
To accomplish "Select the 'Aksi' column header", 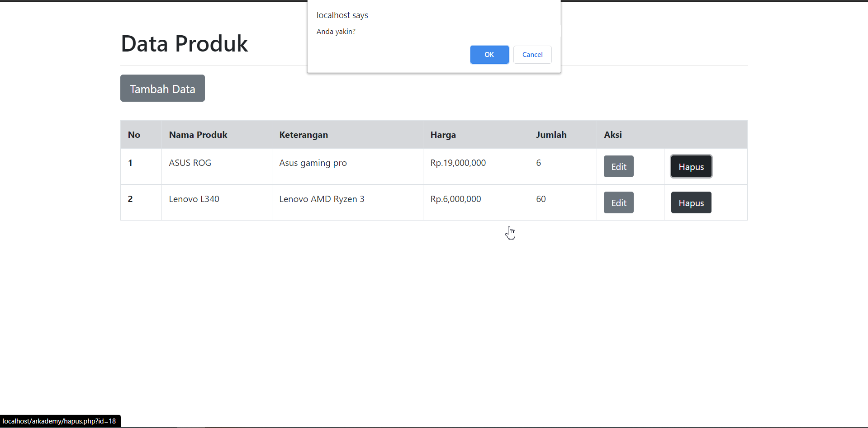I will pos(613,134).
